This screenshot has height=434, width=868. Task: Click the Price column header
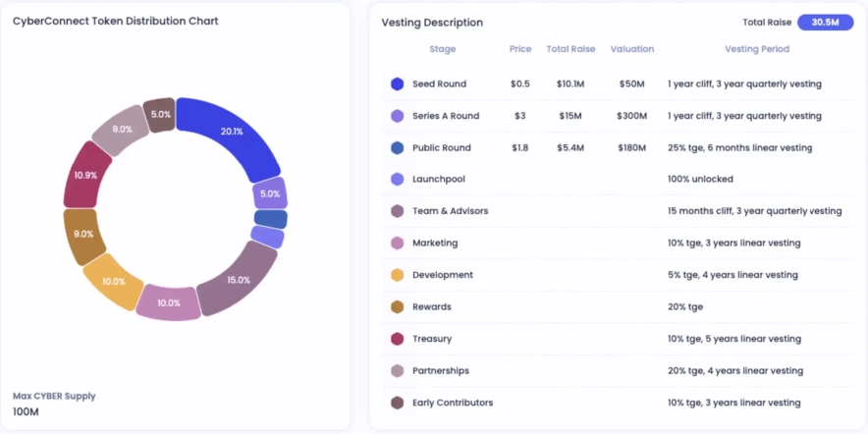[520, 49]
